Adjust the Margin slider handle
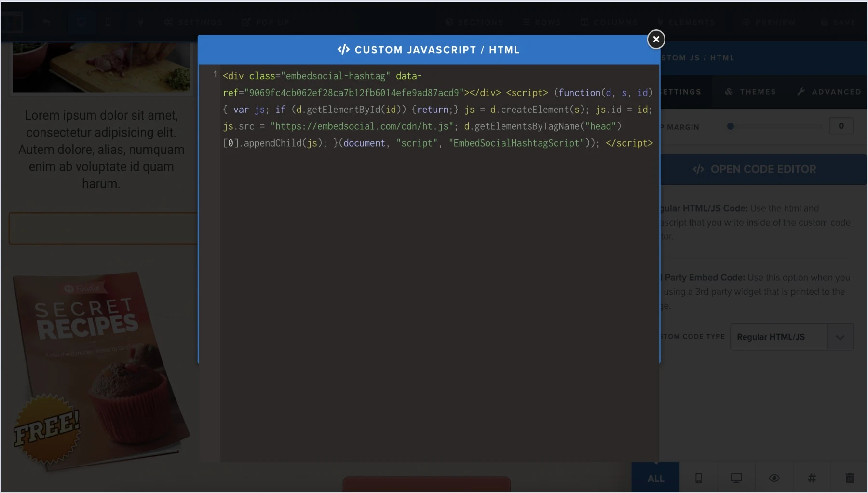 (731, 126)
